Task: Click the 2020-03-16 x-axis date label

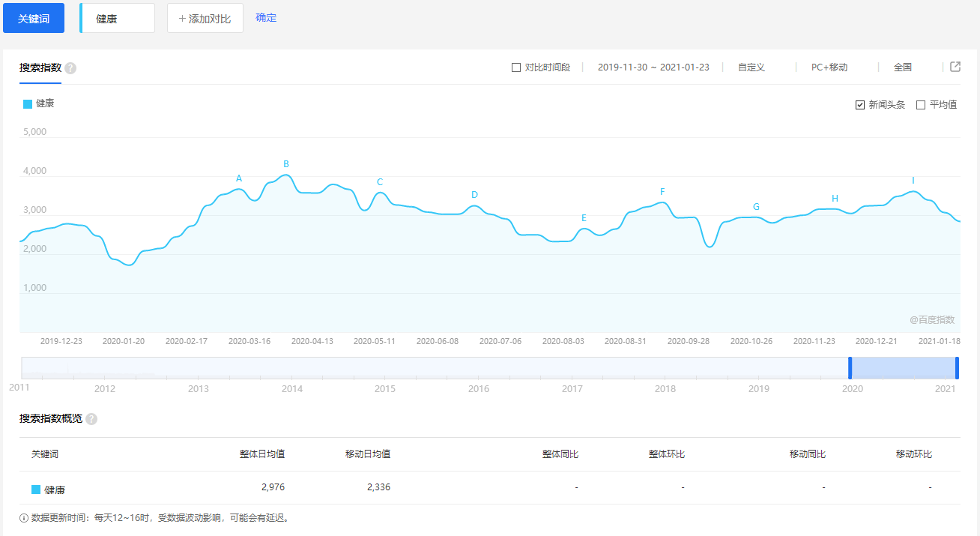Action: pos(249,341)
